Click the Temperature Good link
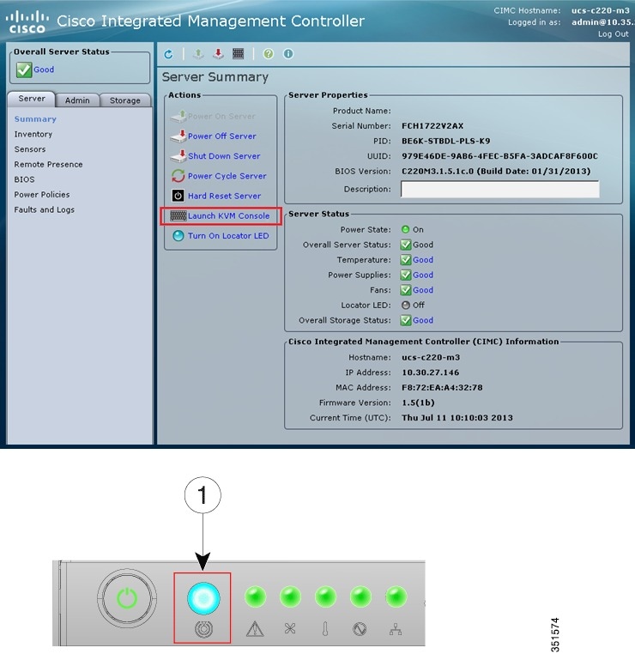This screenshot has height=672, width=635. point(423,260)
